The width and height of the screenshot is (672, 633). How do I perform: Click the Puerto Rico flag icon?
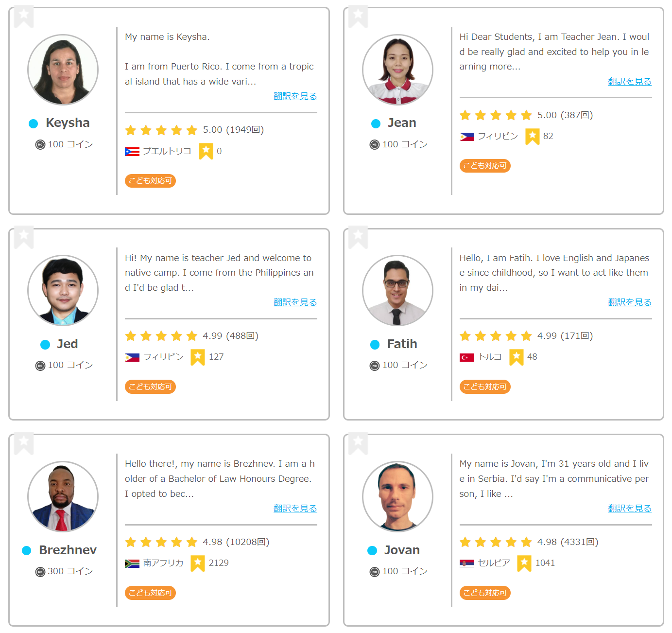[132, 152]
